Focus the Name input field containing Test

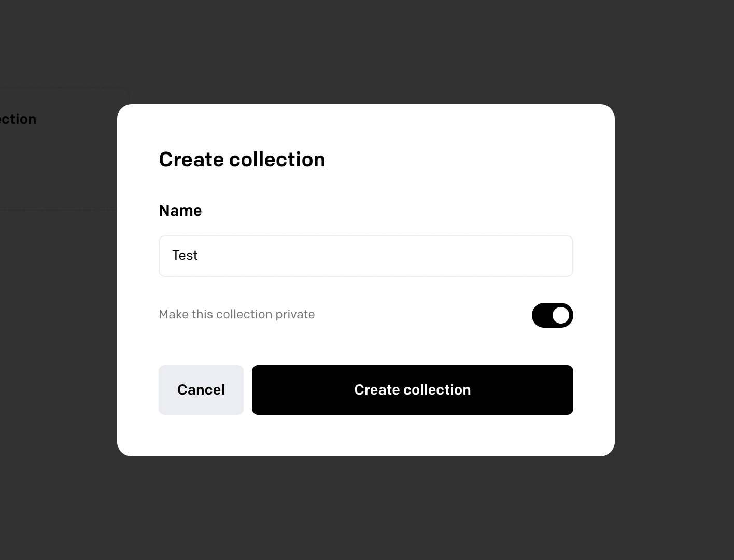click(366, 256)
